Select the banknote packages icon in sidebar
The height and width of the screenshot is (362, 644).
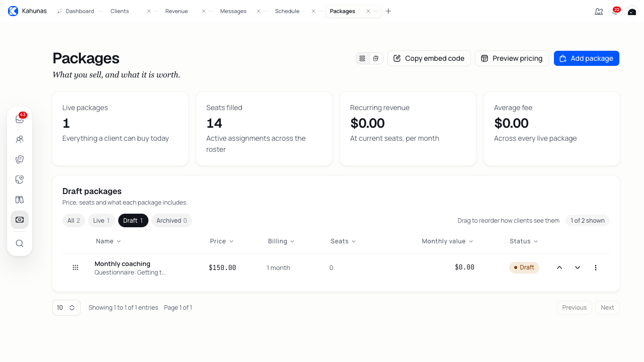[20, 220]
